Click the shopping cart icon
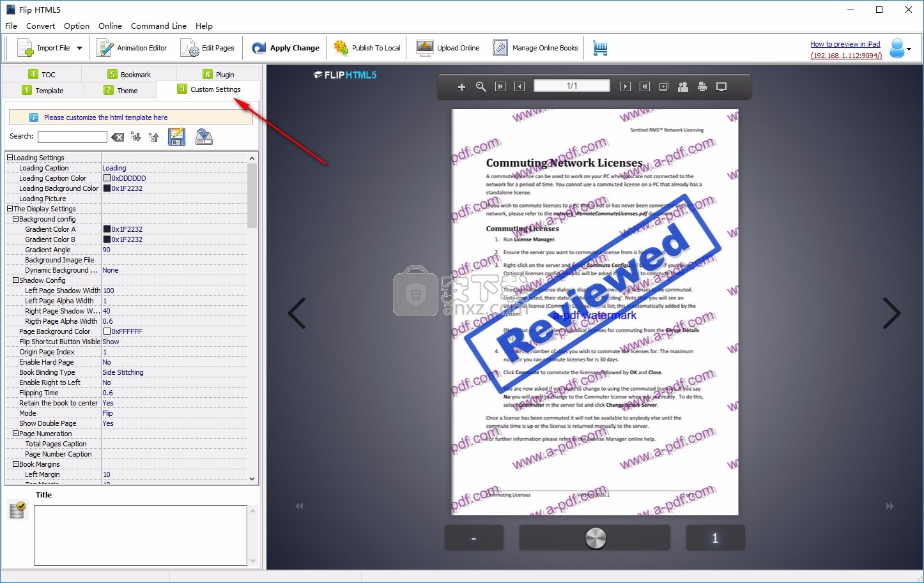The width and height of the screenshot is (924, 583). tap(600, 48)
